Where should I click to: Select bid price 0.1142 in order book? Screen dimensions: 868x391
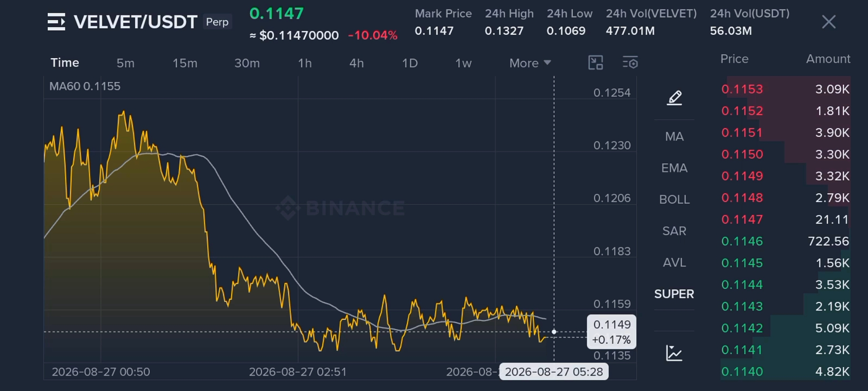(742, 328)
